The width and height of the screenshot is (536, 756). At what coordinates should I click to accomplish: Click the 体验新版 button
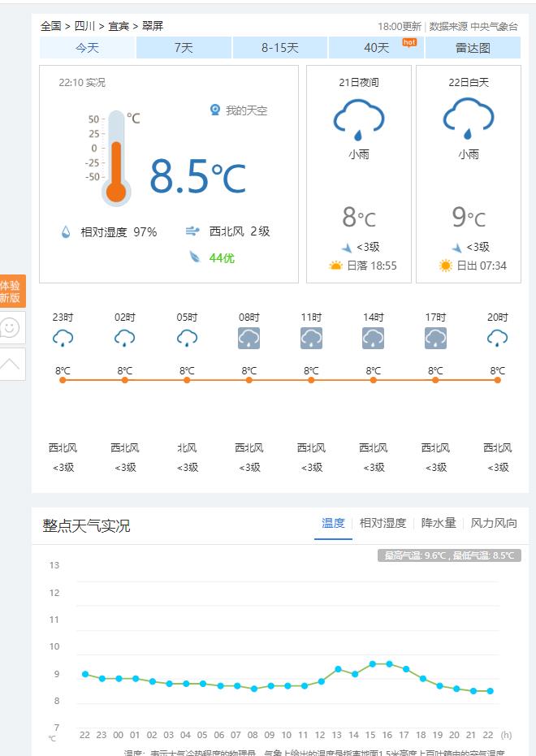11,292
